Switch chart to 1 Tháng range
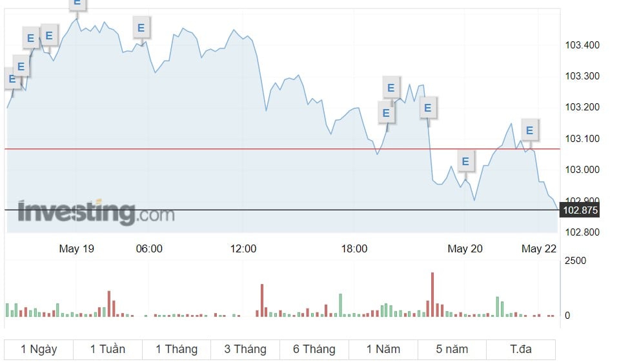Screen dimensions: 619x364 [176, 349]
